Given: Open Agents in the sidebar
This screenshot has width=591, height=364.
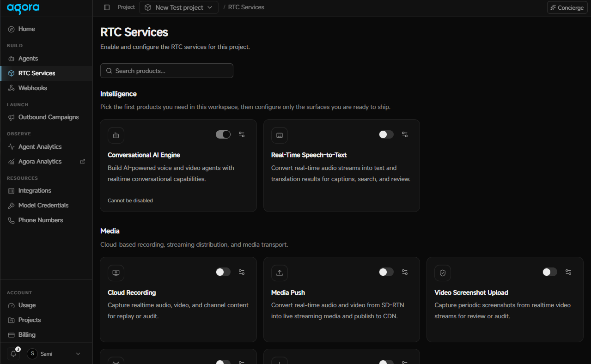Looking at the screenshot, I should pyautogui.click(x=46, y=59).
